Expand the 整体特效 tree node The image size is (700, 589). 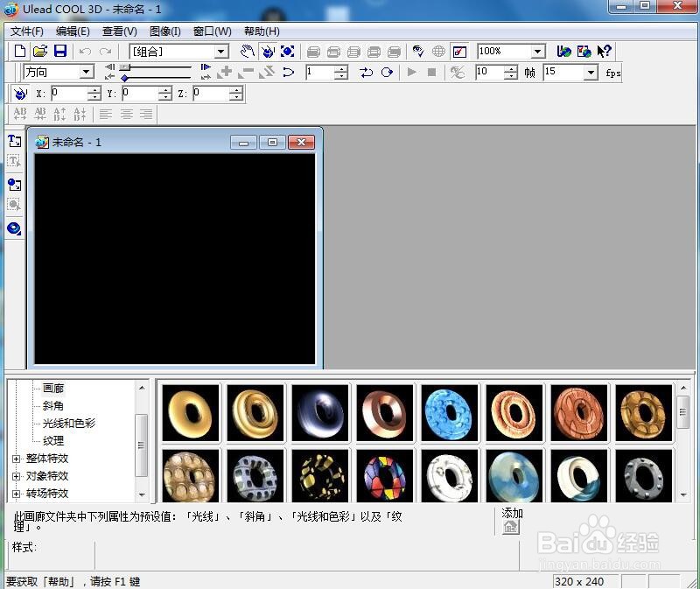(x=16, y=459)
